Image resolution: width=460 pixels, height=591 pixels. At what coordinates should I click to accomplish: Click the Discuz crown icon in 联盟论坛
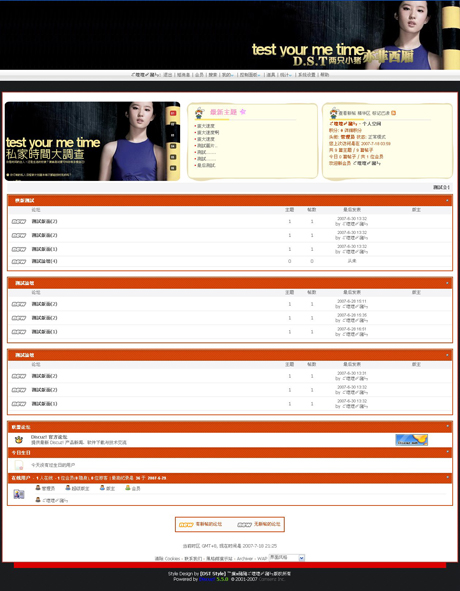tap(19, 439)
